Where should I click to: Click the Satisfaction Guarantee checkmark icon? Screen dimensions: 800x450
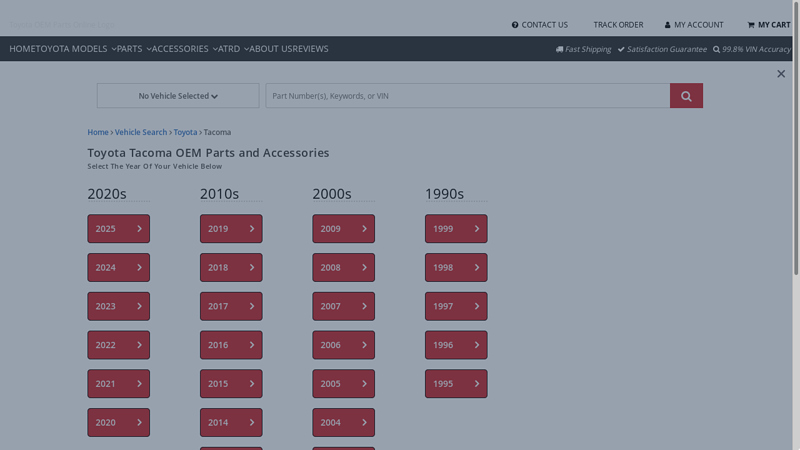pos(621,49)
